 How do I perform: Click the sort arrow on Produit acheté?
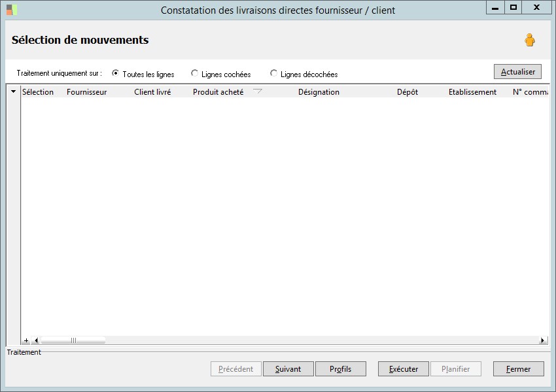click(258, 91)
